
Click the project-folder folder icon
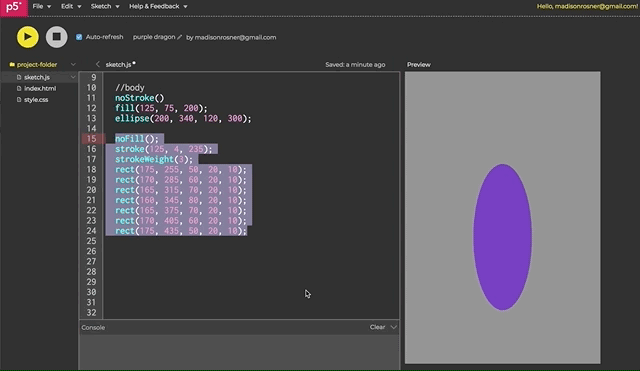12,64
